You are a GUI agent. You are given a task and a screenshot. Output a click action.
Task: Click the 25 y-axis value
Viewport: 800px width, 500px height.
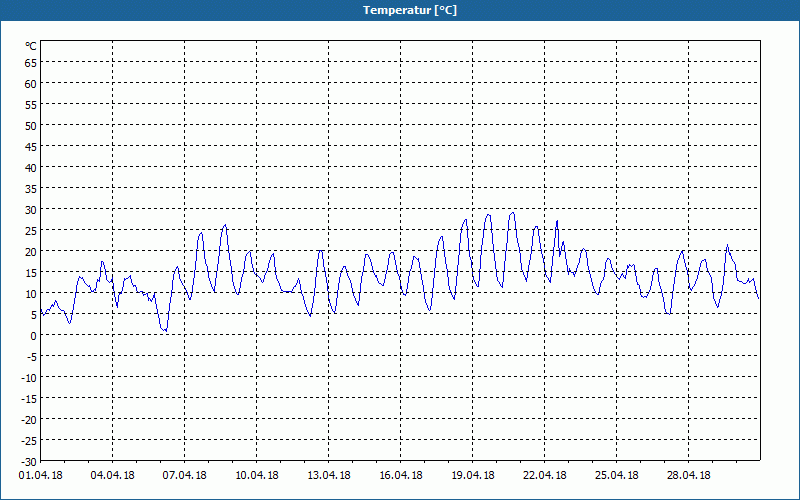point(31,231)
